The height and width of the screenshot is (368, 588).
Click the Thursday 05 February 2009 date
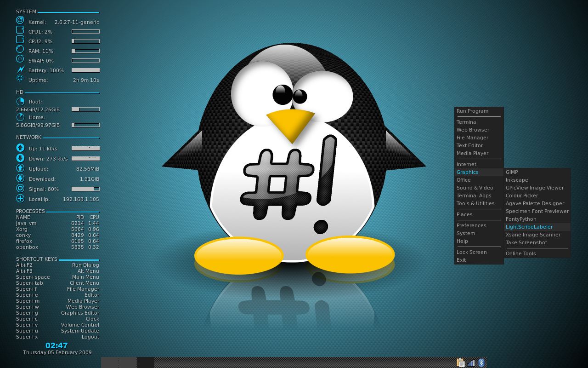(x=57, y=352)
